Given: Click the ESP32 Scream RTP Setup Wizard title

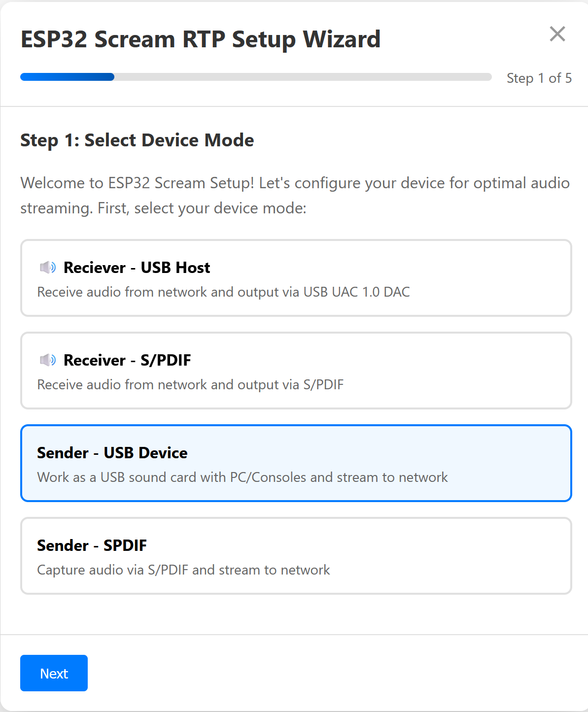Looking at the screenshot, I should pyautogui.click(x=200, y=39).
